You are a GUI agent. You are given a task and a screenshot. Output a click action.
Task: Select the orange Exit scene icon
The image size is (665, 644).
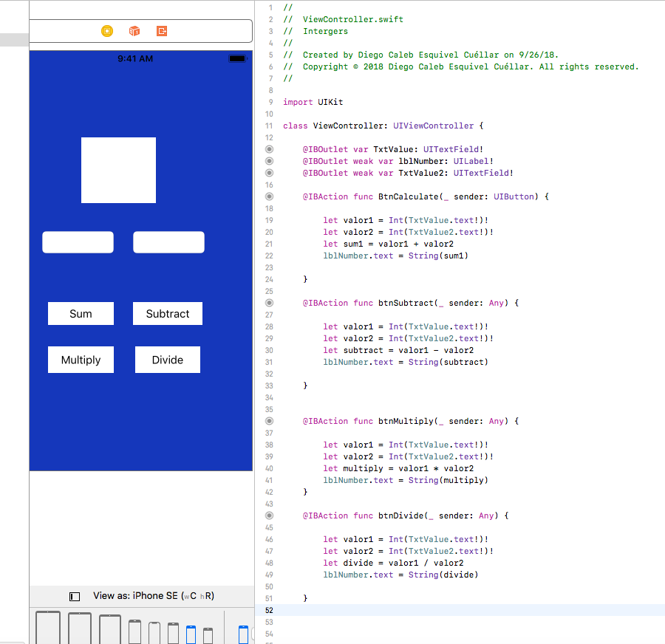(162, 31)
